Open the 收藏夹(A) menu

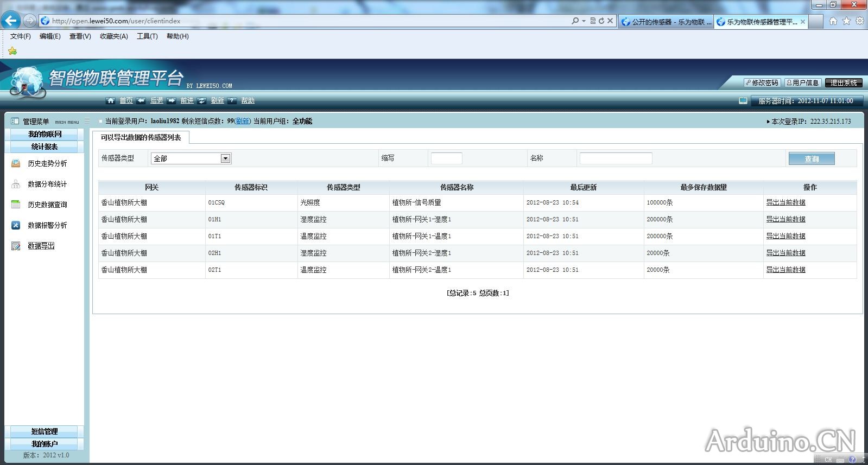tap(114, 36)
